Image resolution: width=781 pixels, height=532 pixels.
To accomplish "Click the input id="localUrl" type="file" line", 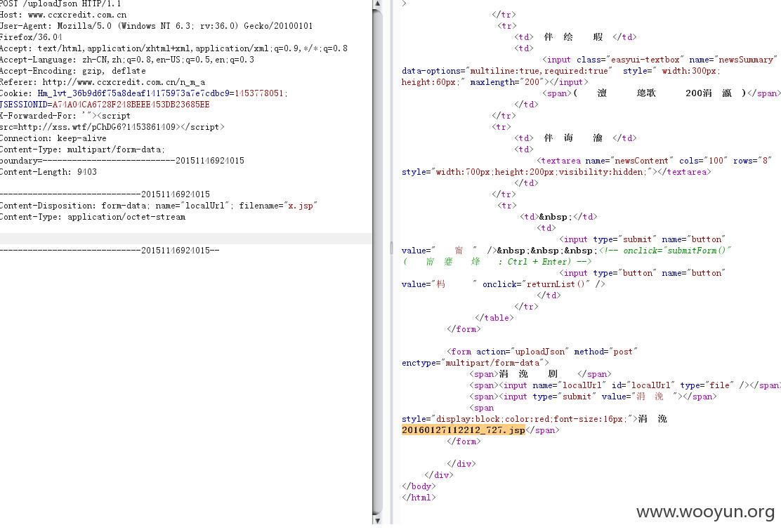I will [624, 385].
